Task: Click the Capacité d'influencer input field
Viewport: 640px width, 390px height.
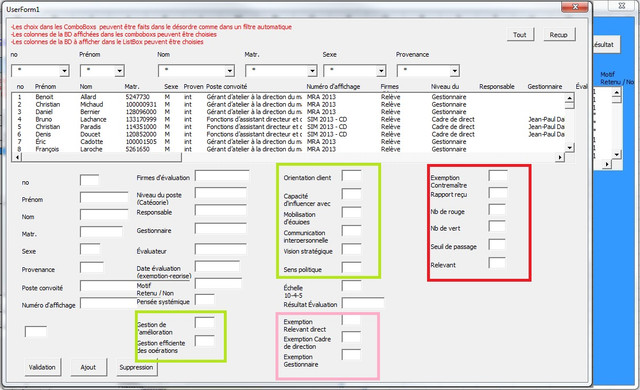Action: pos(352,194)
